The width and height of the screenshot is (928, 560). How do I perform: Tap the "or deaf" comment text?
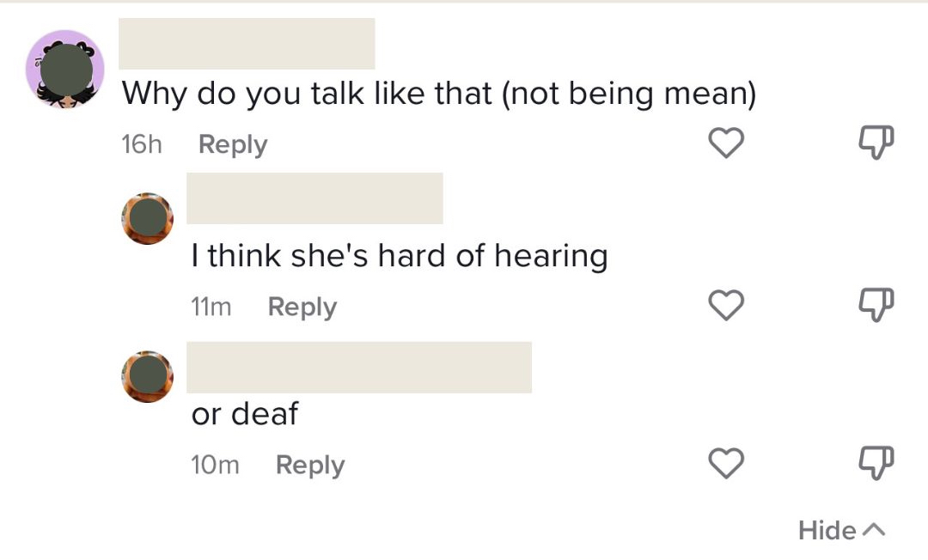244,414
